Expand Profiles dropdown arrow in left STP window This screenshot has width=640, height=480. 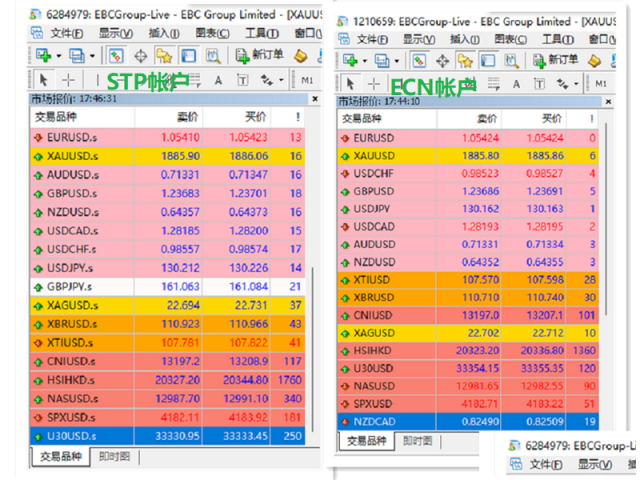coord(92,57)
